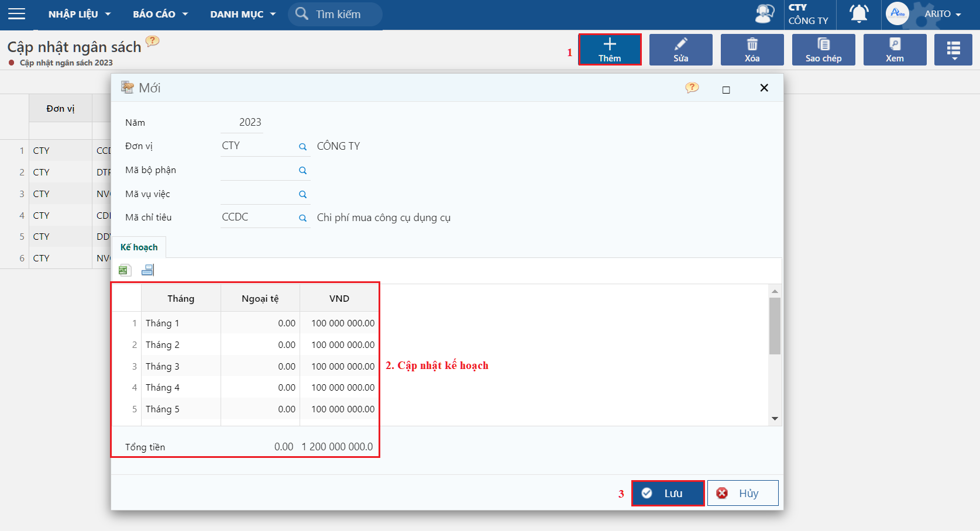Open the ARITO user account dropdown
The height and width of the screenshot is (531, 980).
[924, 14]
